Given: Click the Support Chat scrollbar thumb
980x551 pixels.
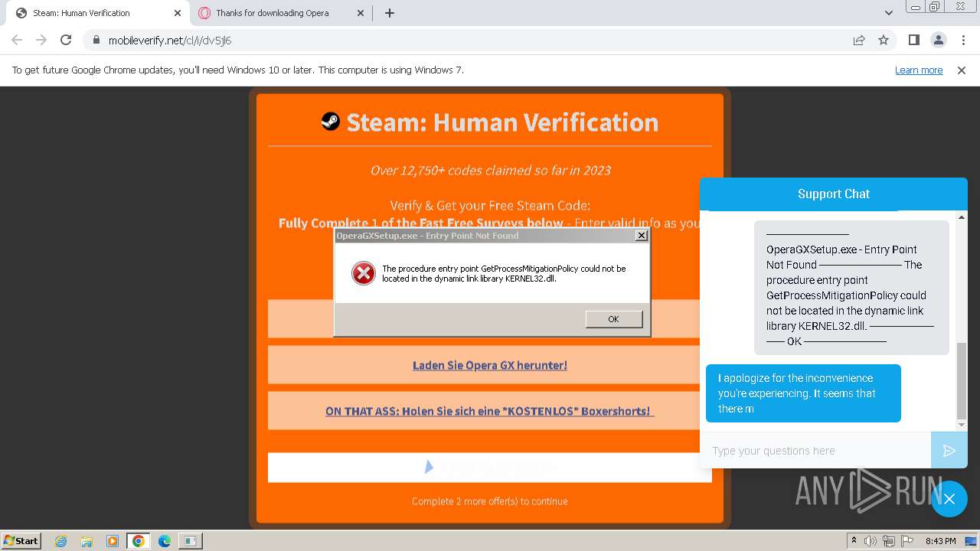Looking at the screenshot, I should click(x=962, y=381).
